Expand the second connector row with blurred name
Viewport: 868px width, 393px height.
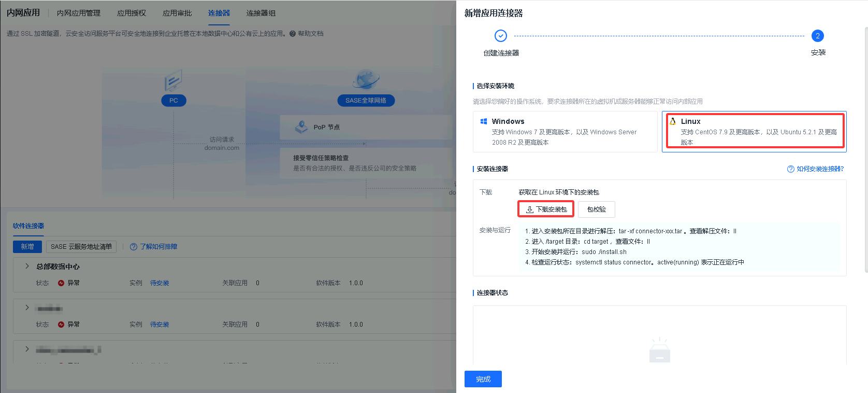[27, 307]
